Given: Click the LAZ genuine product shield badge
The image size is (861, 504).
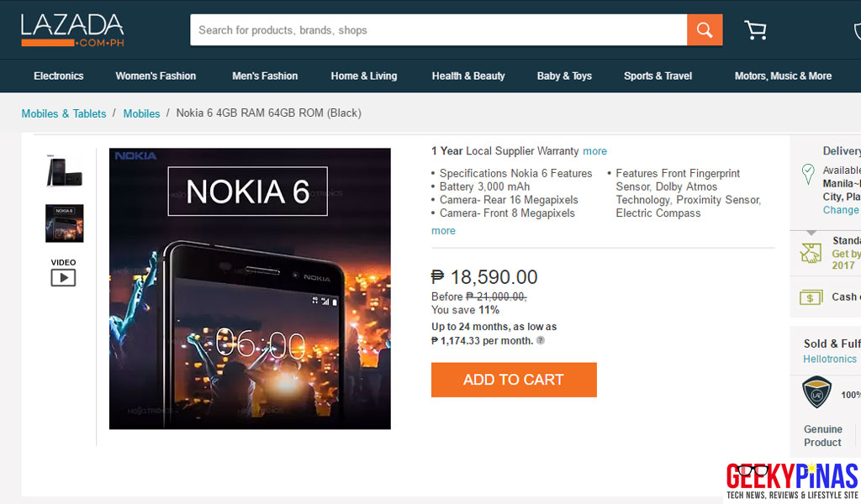Looking at the screenshot, I should (816, 392).
